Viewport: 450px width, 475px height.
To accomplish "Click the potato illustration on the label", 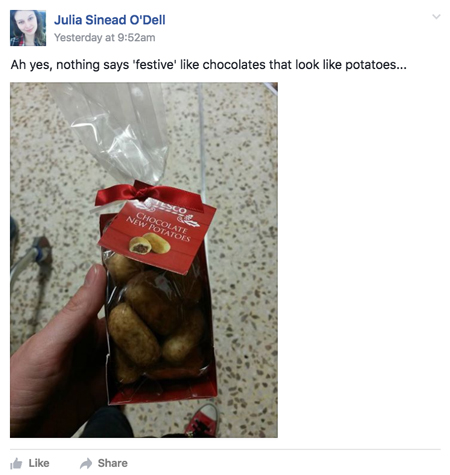I will pyautogui.click(x=150, y=244).
